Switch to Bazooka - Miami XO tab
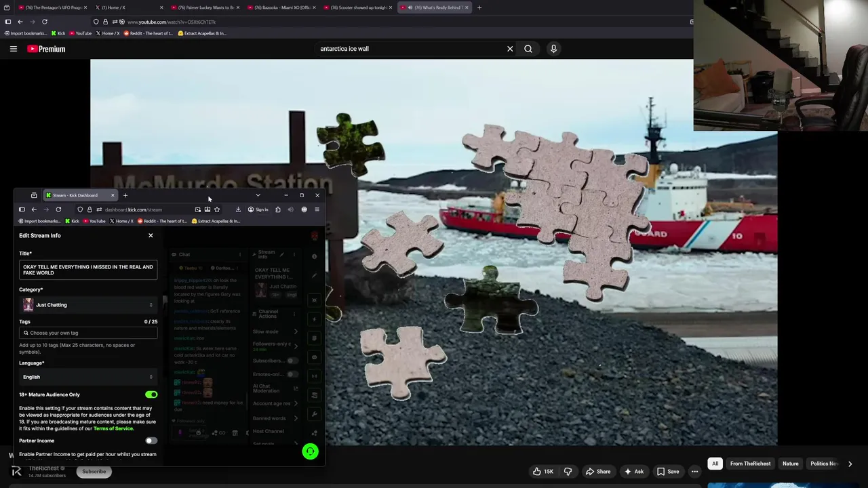The image size is (868, 488). [x=282, y=7]
